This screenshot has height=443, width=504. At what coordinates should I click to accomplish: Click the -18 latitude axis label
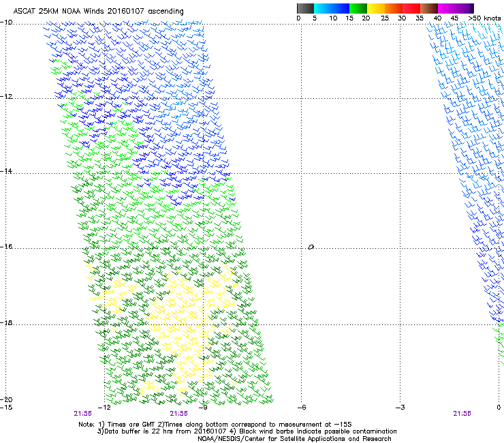click(6, 322)
